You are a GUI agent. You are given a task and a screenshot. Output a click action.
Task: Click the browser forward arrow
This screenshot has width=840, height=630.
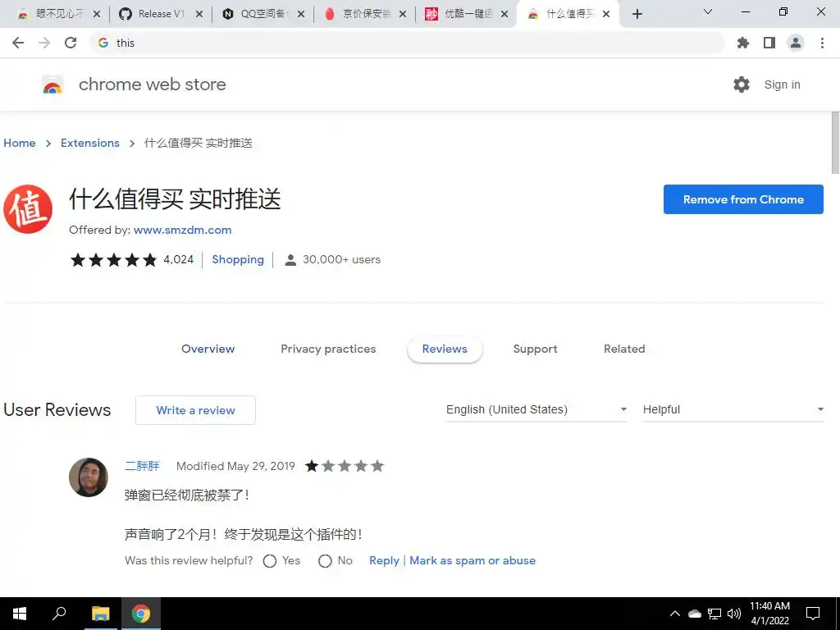[x=44, y=43]
